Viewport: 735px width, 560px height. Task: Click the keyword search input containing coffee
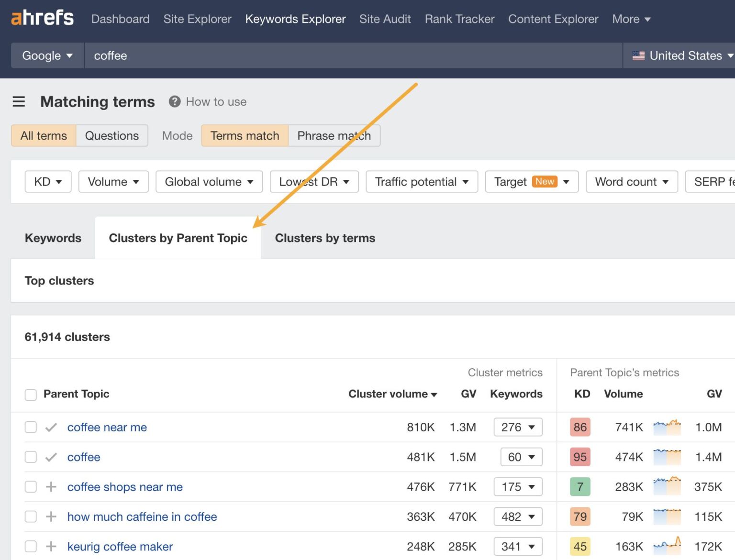239,55
